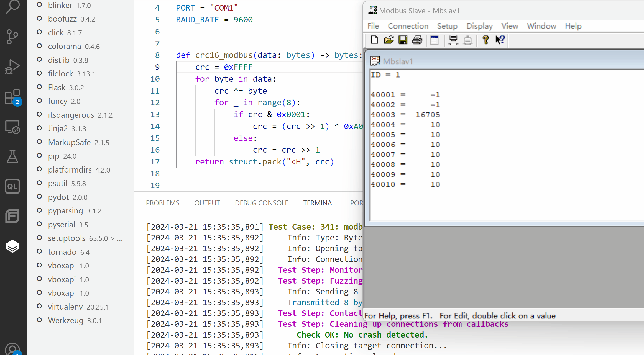Open the Extensions view with badge

[13, 97]
